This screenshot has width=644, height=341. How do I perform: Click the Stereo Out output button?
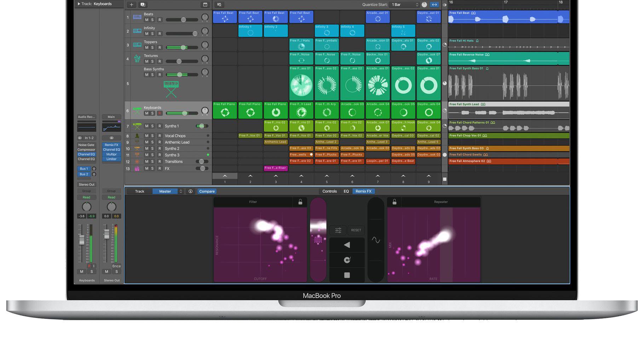pyautogui.click(x=87, y=185)
